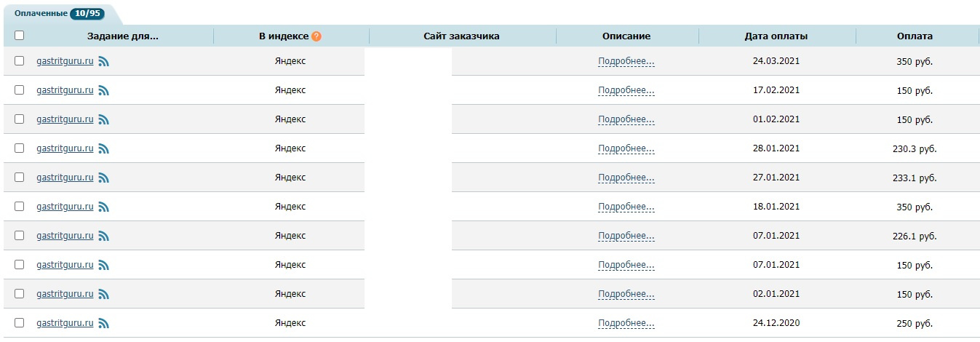Click orange help icon next to В индексе
The width and height of the screenshot is (980, 342).
[316, 36]
